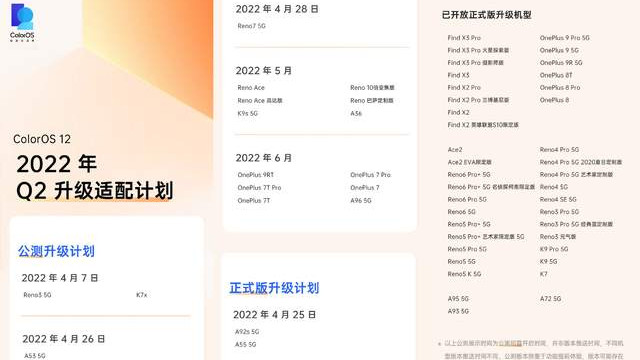The width and height of the screenshot is (640, 360).
Task: Select the "Reno4 Pro 5G 艺术家定制版" entry
Action: [576, 175]
